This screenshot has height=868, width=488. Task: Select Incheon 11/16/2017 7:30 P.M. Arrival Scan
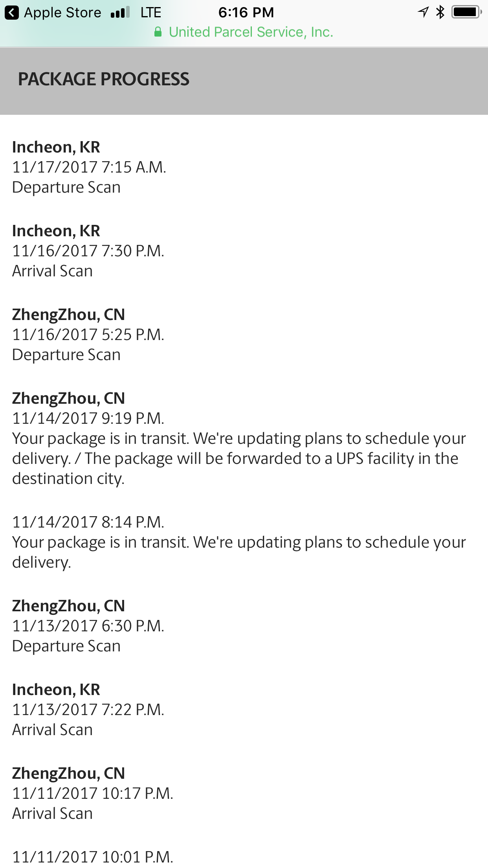coord(88,251)
